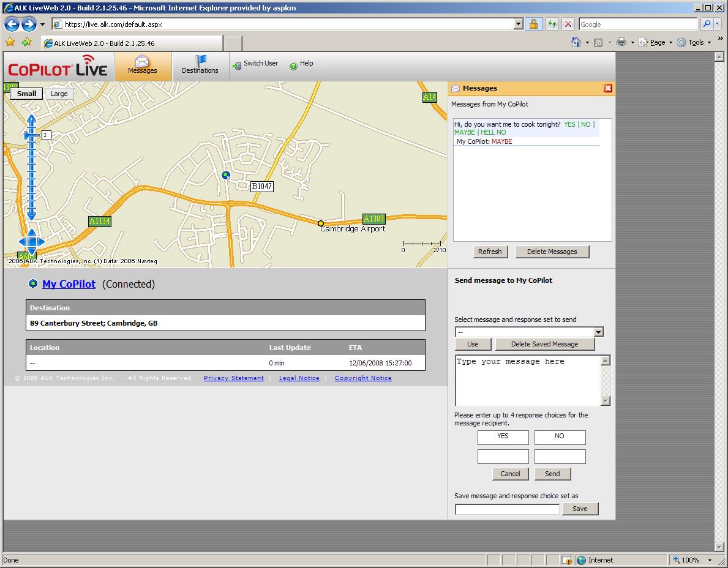Run a search with the magnifier icon
This screenshot has height=568, width=728.
[707, 24]
